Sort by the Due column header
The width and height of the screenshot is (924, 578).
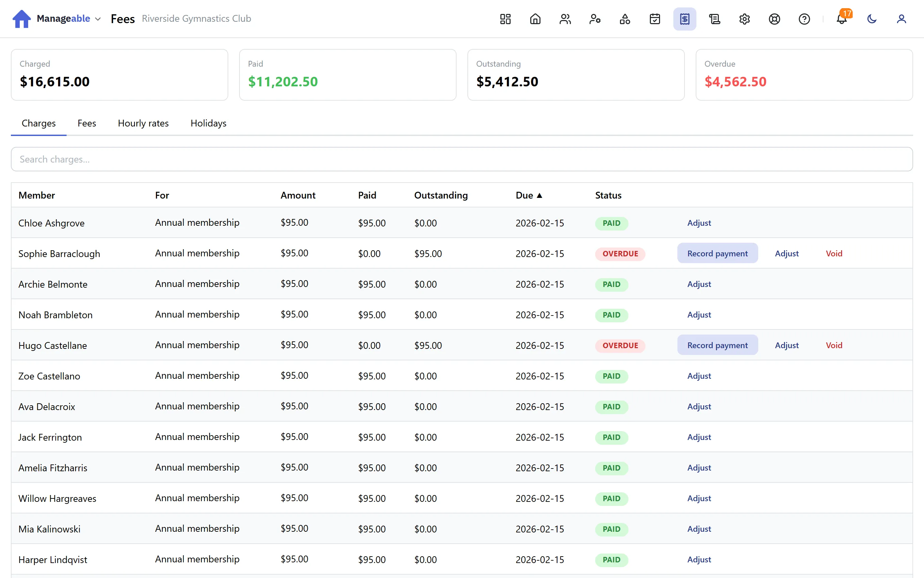[x=529, y=195]
